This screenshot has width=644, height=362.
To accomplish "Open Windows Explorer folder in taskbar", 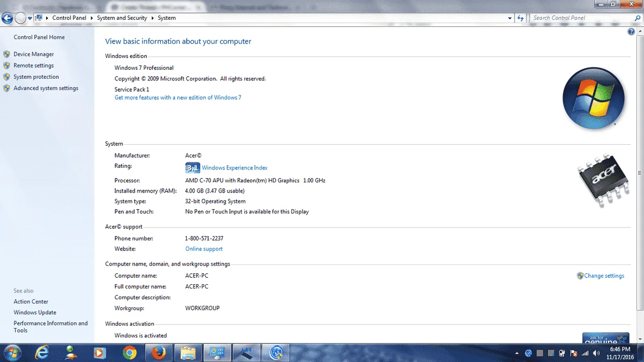I will (x=188, y=352).
